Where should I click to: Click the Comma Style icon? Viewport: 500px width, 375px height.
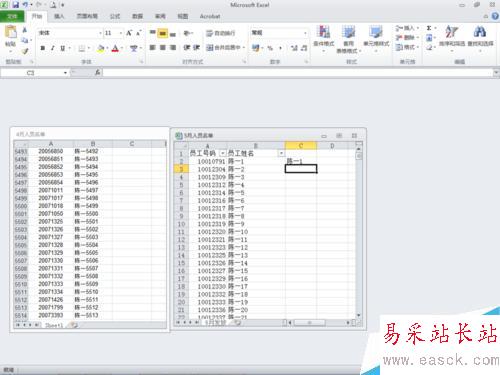280,48
